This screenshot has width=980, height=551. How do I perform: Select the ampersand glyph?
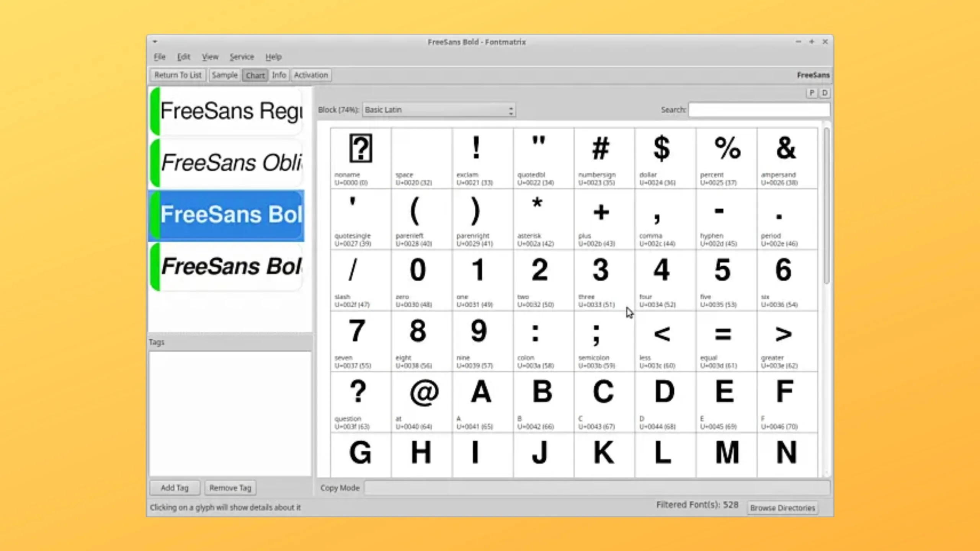(x=787, y=158)
